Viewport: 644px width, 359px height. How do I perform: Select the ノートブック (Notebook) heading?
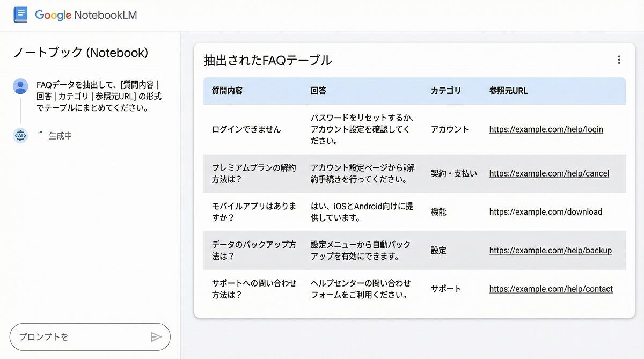pyautogui.click(x=80, y=53)
